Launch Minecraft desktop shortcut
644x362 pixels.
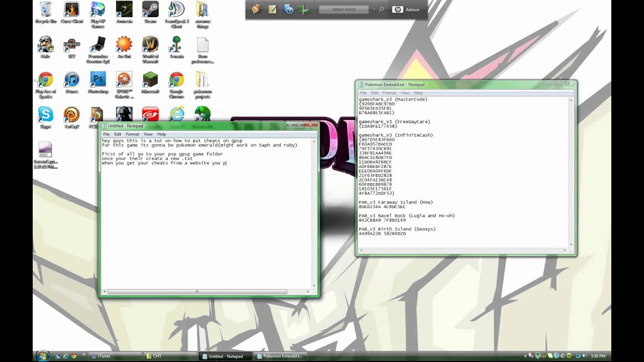150,82
